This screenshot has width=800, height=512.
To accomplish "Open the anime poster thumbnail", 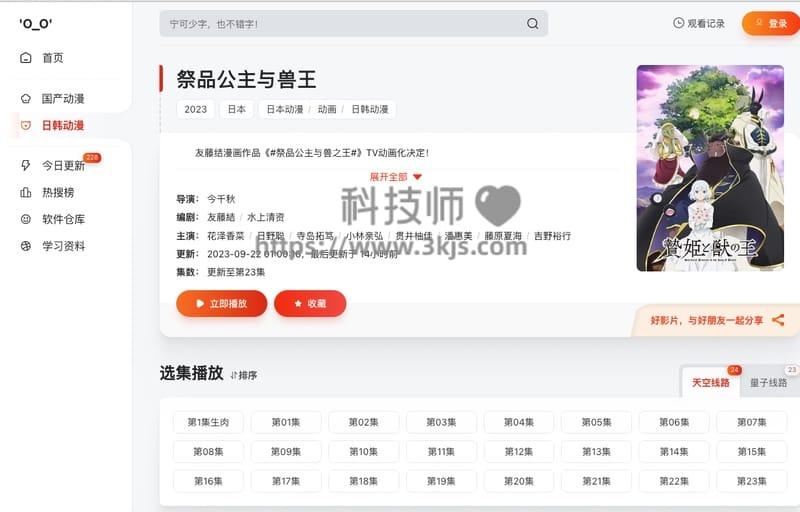I will (x=710, y=168).
